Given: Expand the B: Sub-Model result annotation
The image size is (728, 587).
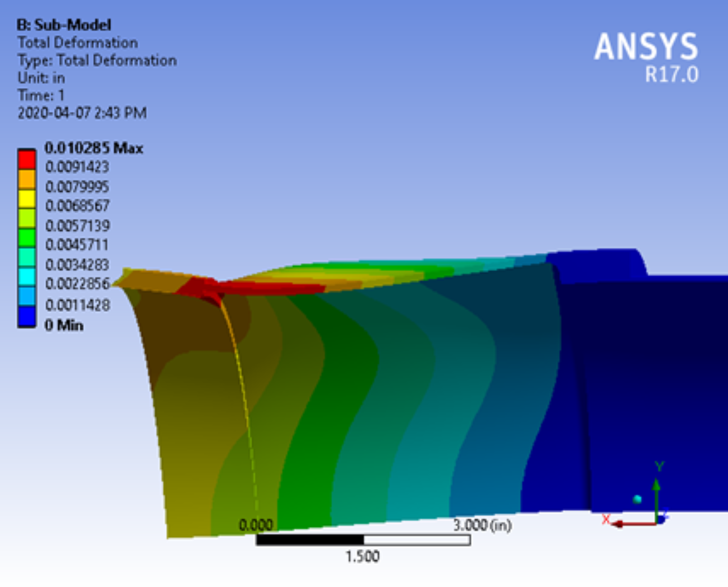Looking at the screenshot, I should [64, 25].
